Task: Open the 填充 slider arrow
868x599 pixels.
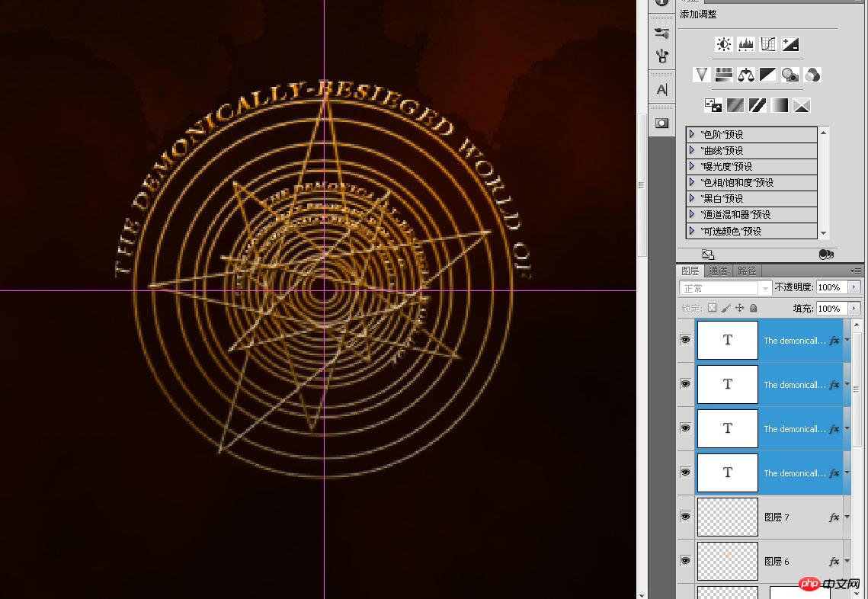Action: click(x=854, y=309)
